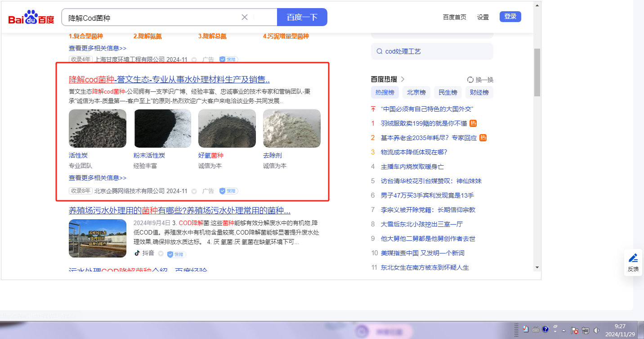Click the 换一换 refresh icon
The image size is (644, 339).
470,80
